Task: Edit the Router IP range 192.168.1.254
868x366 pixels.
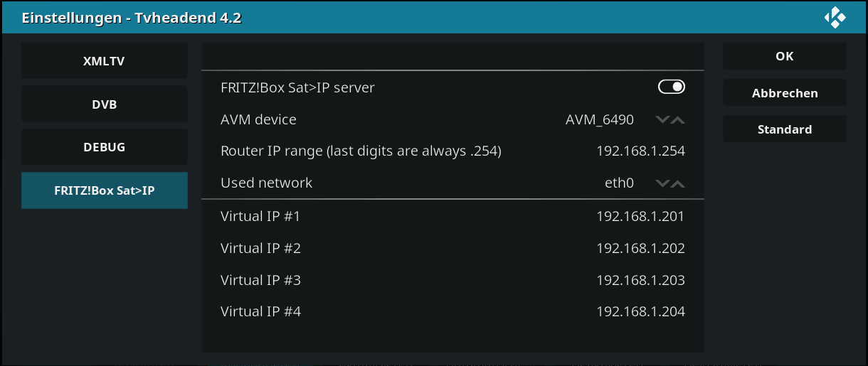Action: (x=453, y=151)
